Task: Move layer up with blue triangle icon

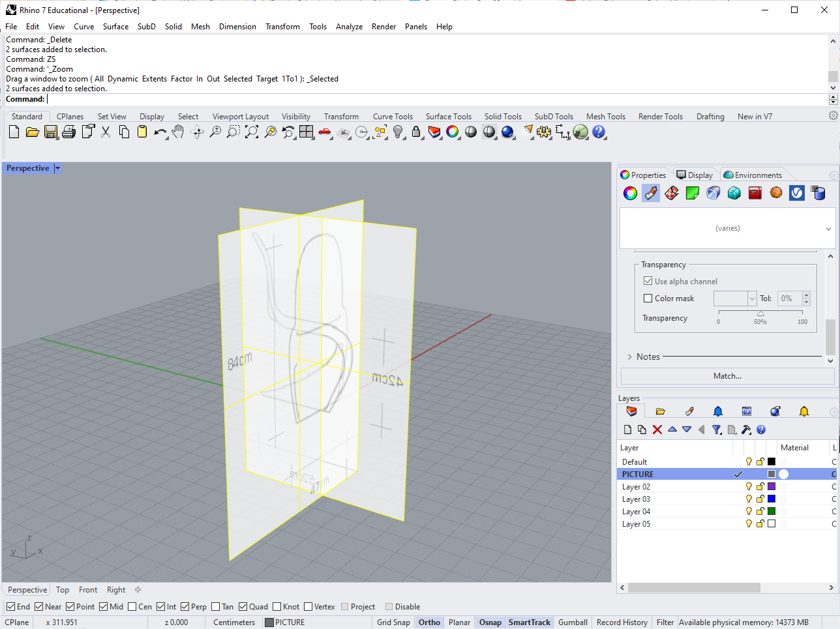Action: 672,430
